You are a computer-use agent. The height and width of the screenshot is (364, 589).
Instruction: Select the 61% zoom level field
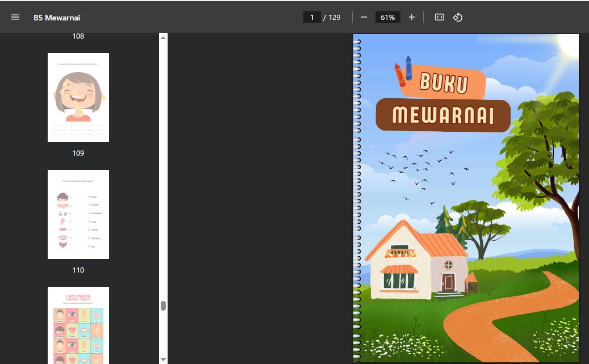click(387, 17)
